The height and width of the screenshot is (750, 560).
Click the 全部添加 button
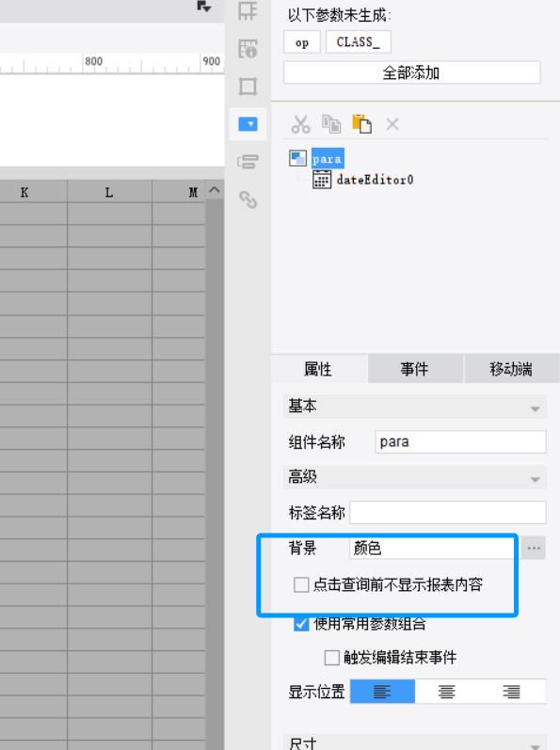[411, 72]
